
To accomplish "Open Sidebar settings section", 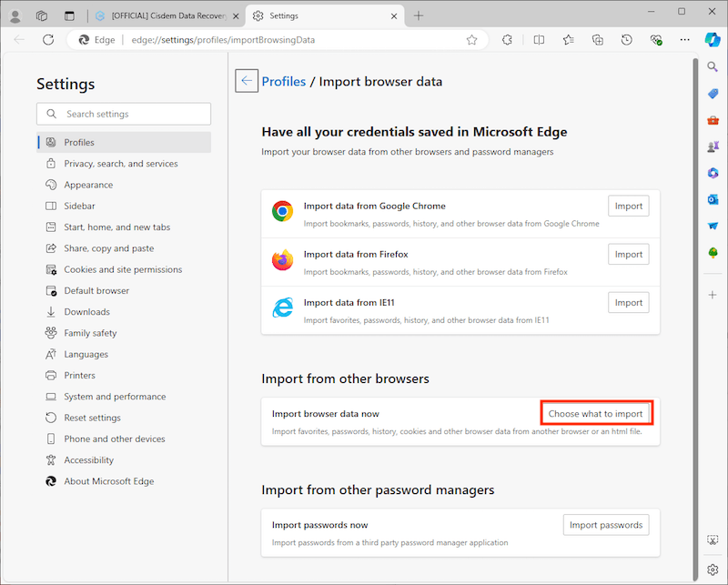I will click(x=124, y=206).
